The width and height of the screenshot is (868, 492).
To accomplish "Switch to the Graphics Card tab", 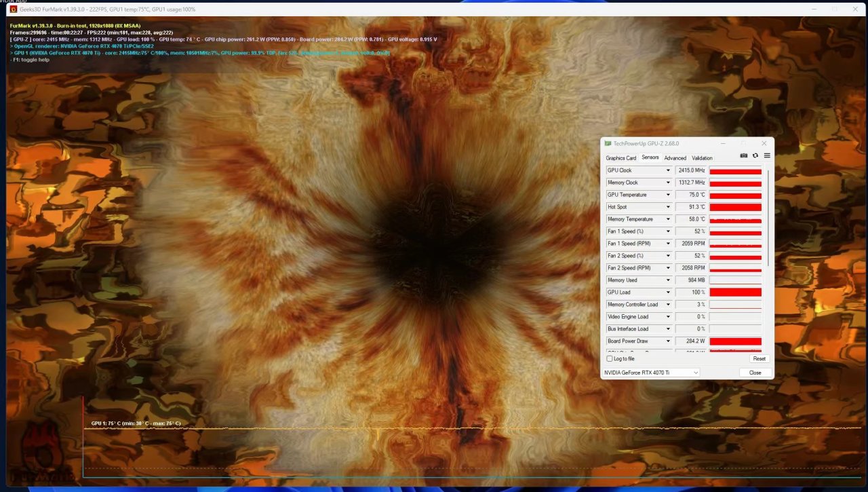I will 620,158.
